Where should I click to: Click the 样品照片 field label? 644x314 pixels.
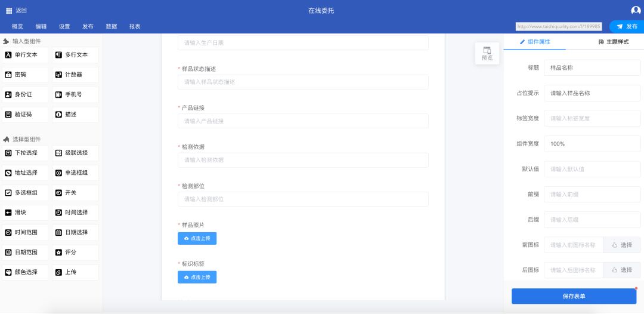(193, 225)
